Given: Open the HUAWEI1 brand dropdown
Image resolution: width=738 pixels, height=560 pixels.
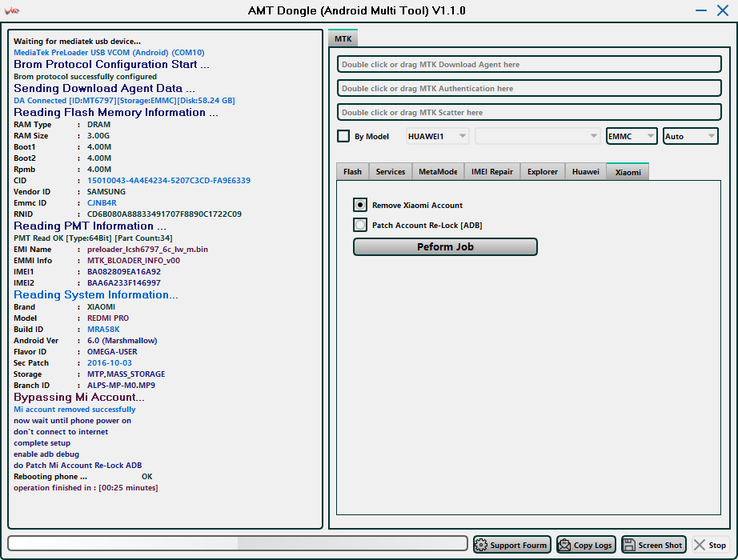Looking at the screenshot, I should pos(437,136).
